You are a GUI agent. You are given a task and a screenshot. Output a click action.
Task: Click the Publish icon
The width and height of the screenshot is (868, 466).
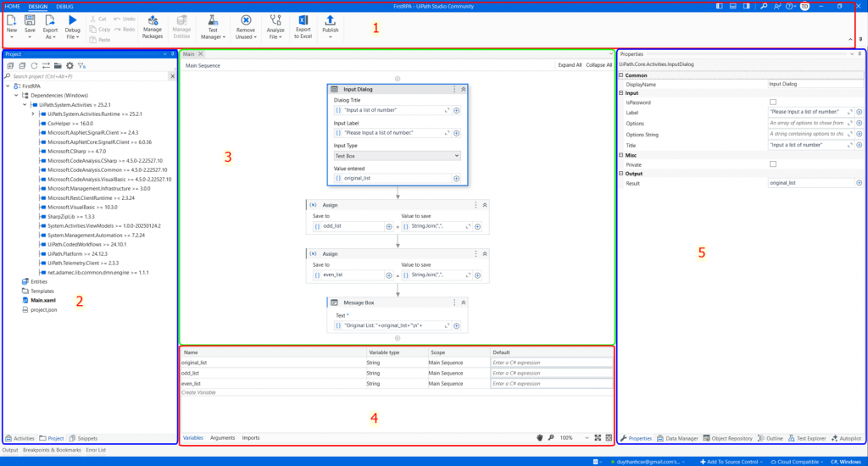(330, 20)
